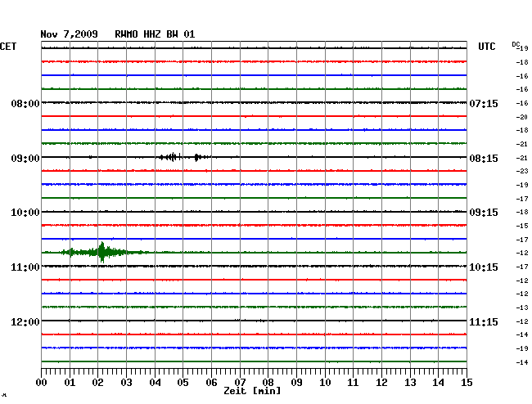Select the 12:00 CET time label
Image resolution: width=532 pixels, height=404 pixels.
25,321
